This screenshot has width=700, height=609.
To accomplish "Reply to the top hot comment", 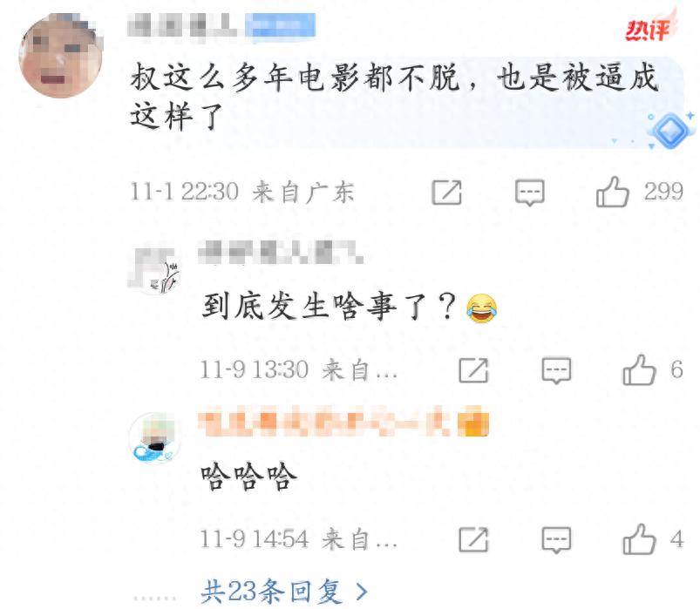I will [x=530, y=193].
